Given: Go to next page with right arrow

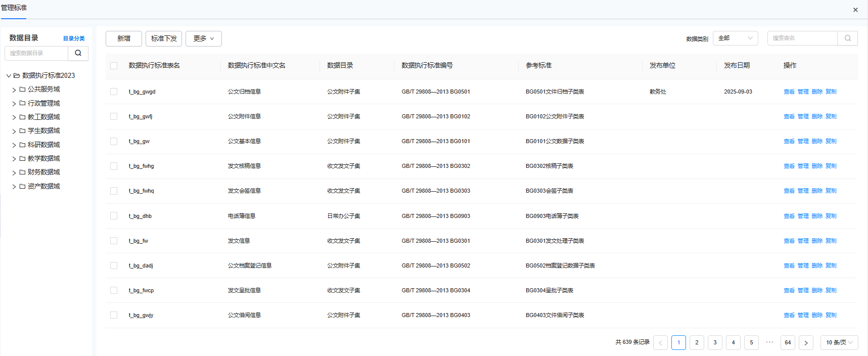Looking at the screenshot, I should pos(806,343).
